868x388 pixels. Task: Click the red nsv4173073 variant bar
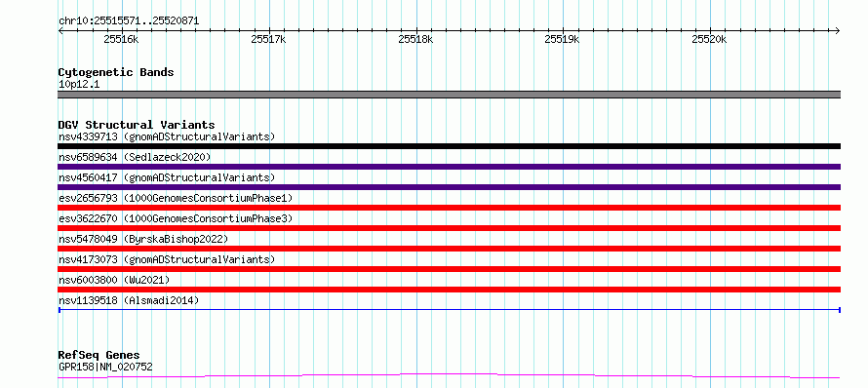tap(449, 269)
